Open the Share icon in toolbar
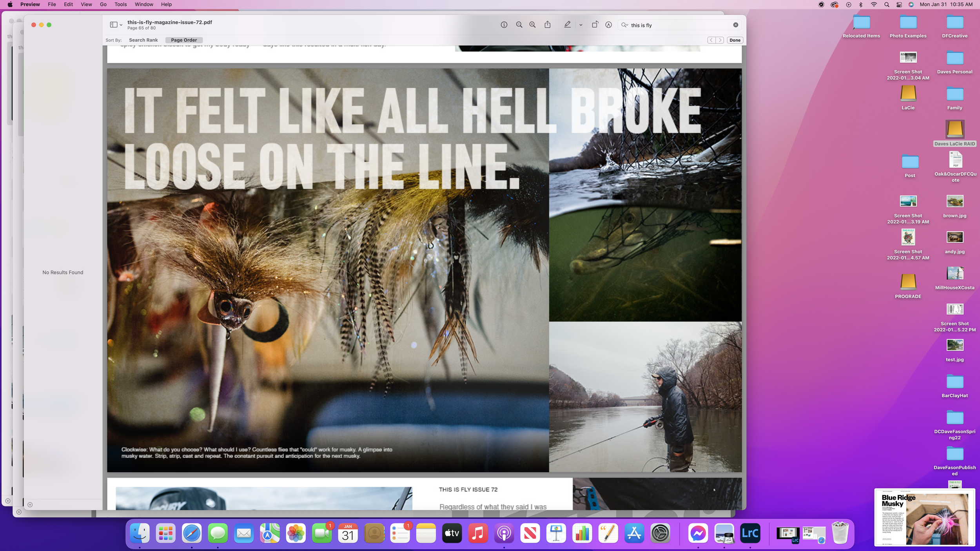The height and width of the screenshot is (551, 980). point(547,25)
